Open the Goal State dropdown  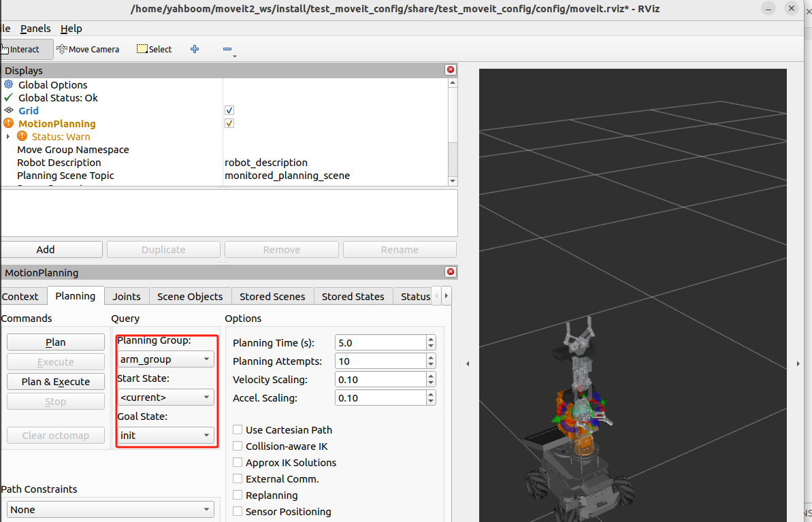pyautogui.click(x=165, y=436)
